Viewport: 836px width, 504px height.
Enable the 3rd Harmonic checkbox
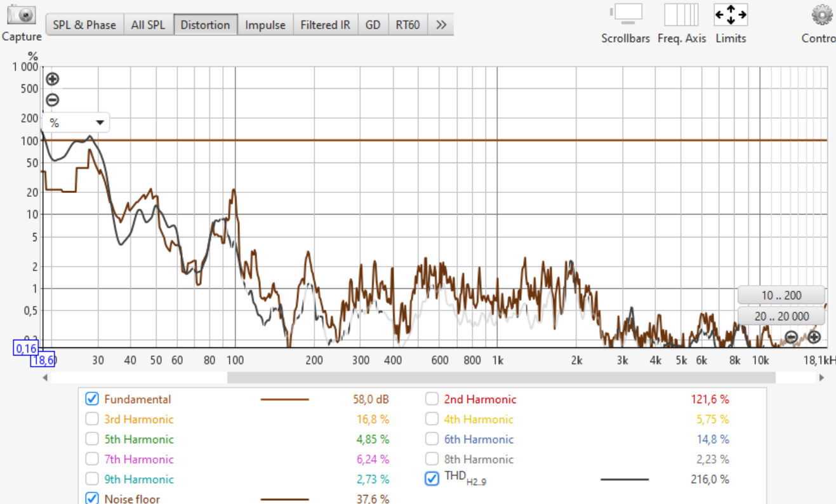coord(92,419)
